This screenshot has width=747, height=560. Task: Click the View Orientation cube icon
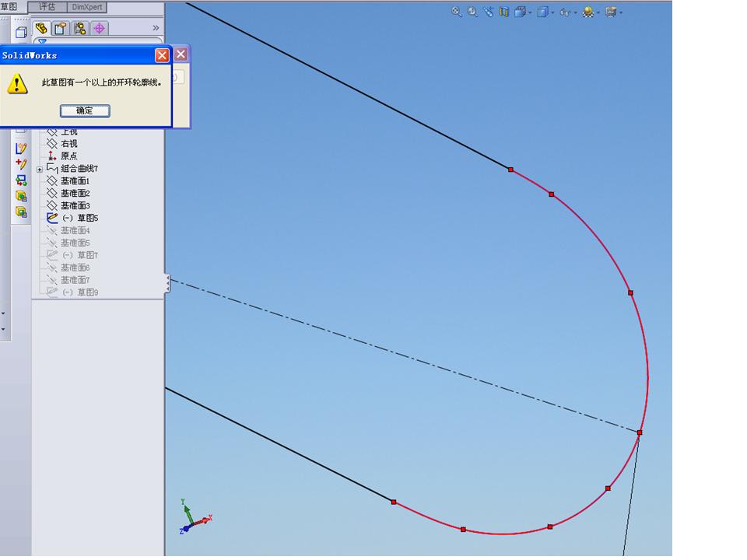point(520,12)
